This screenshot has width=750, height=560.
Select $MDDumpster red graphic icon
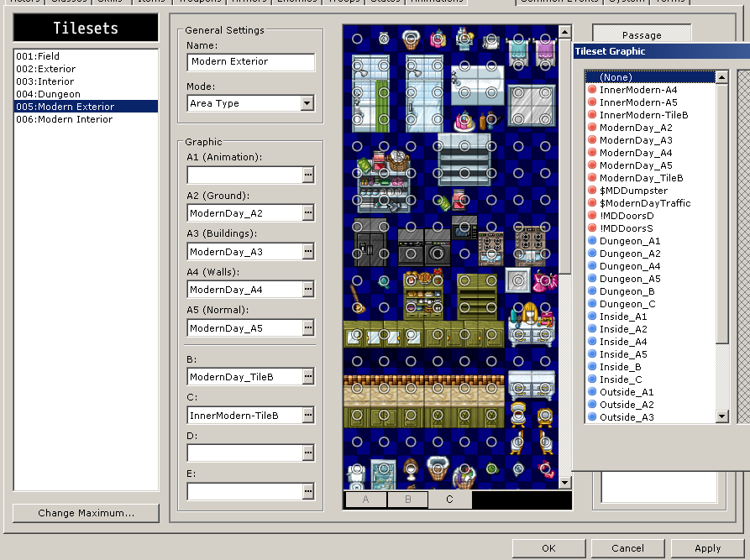click(592, 191)
